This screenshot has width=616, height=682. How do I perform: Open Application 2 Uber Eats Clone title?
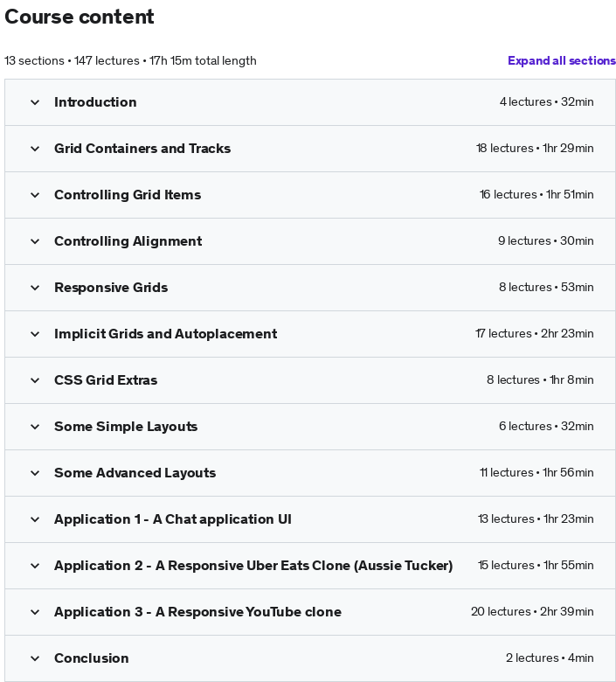(x=253, y=566)
